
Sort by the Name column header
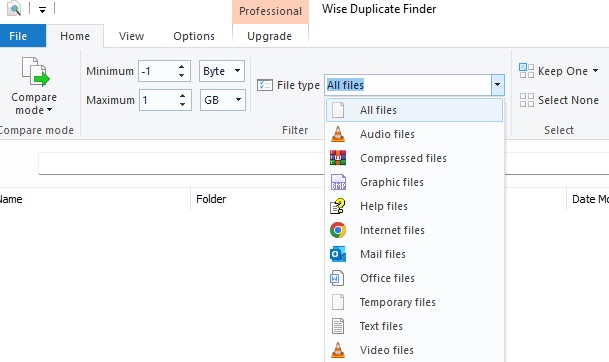click(x=11, y=199)
